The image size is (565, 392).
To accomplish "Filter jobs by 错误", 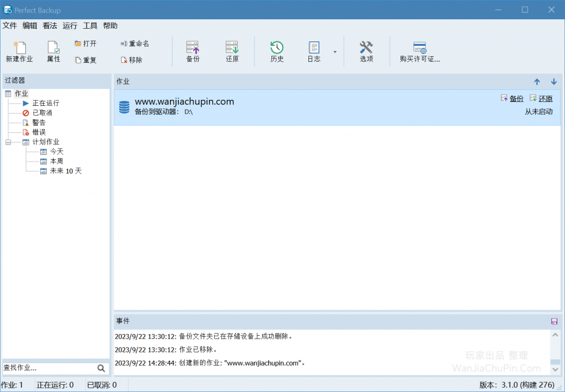I will (39, 132).
